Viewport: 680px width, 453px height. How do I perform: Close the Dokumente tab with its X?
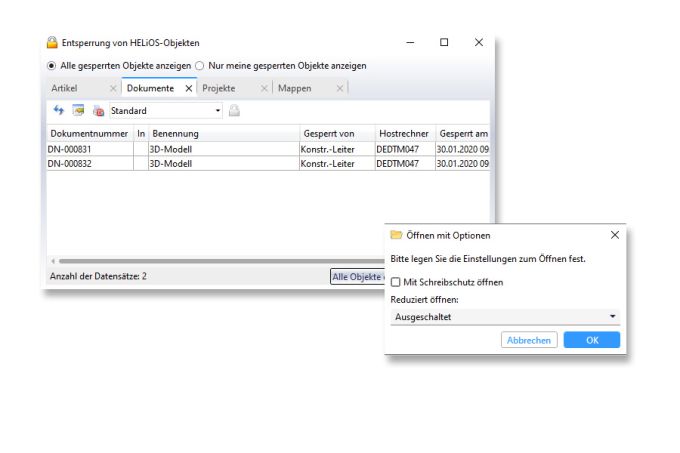point(189,89)
